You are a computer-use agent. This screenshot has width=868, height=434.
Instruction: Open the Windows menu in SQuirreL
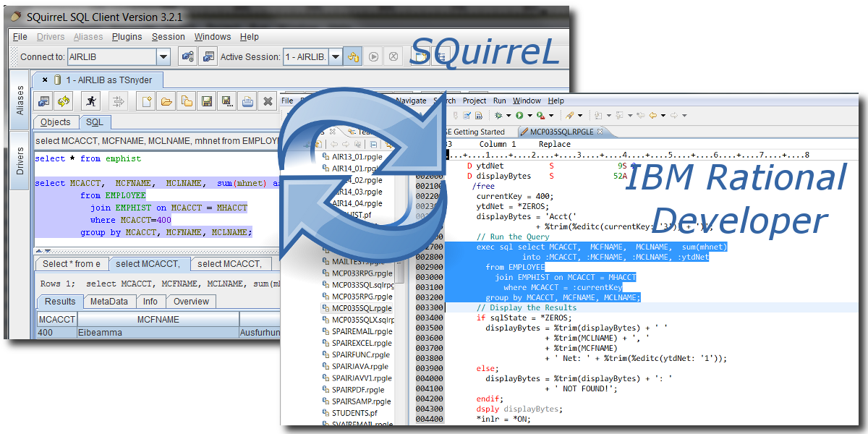(213, 37)
